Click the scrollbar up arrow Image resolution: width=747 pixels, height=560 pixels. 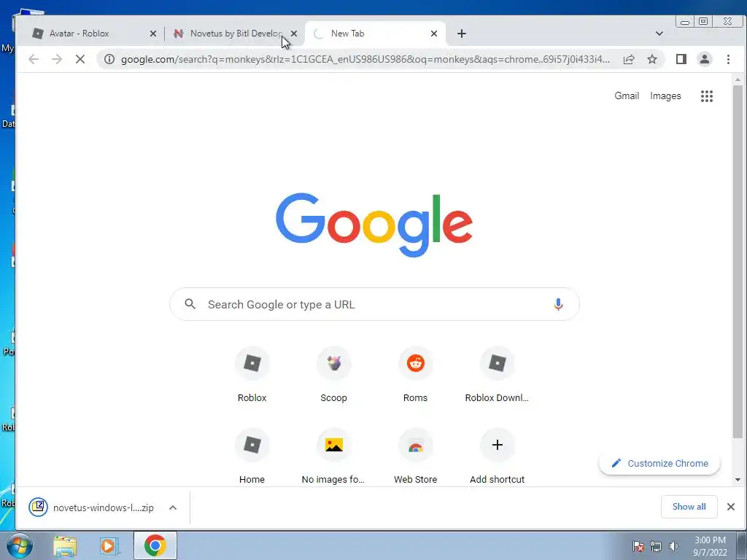[738, 79]
